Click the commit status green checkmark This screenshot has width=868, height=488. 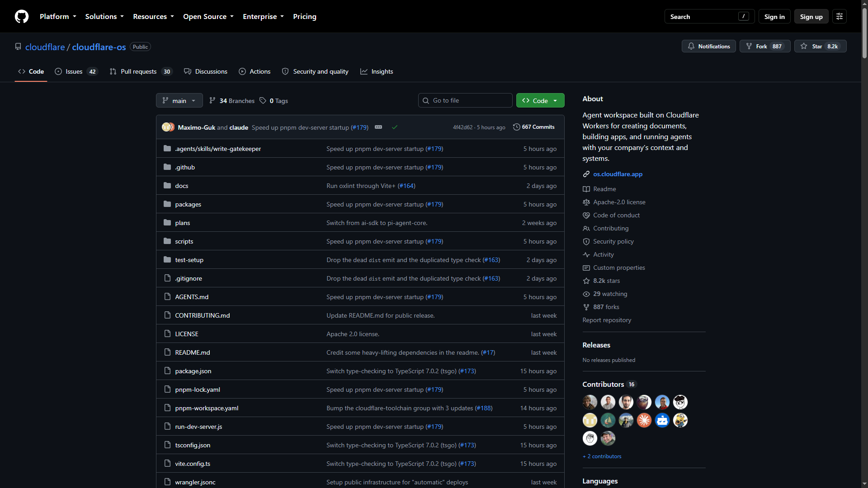(x=395, y=127)
